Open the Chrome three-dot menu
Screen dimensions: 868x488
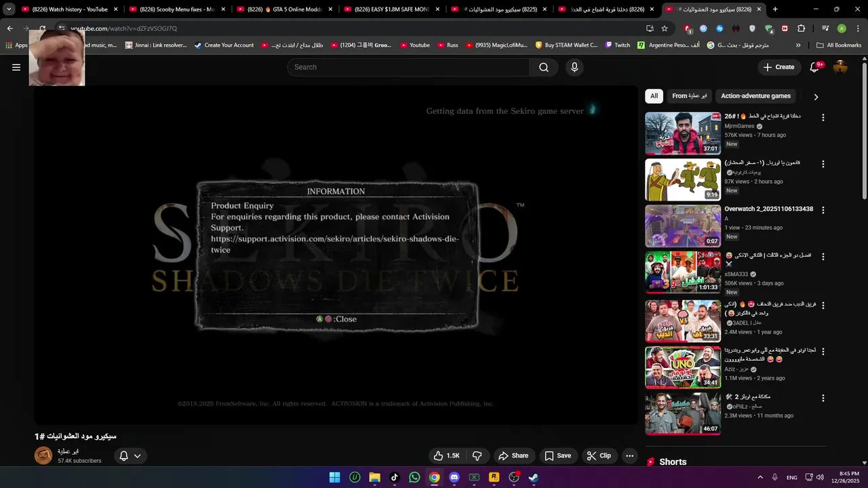[858, 28]
